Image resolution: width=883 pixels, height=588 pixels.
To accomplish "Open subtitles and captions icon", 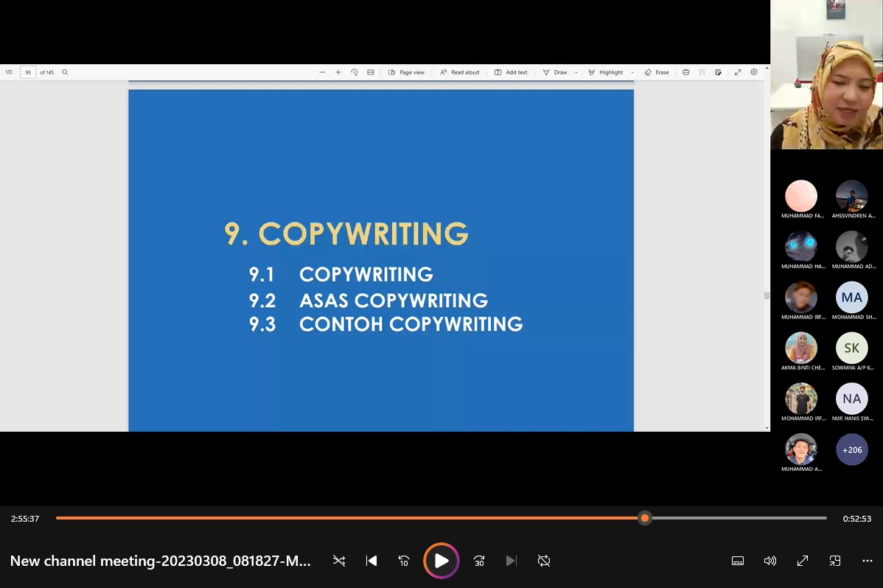I will coord(738,561).
